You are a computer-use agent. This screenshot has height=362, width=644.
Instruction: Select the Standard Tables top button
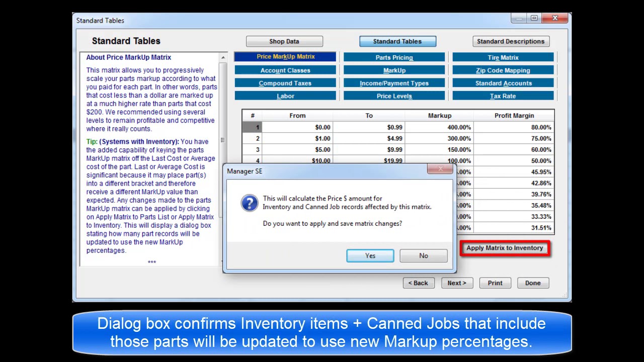point(397,41)
